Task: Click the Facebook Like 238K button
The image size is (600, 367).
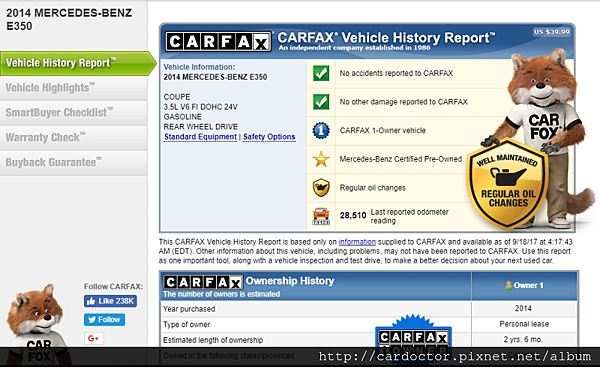Action: coord(110,301)
